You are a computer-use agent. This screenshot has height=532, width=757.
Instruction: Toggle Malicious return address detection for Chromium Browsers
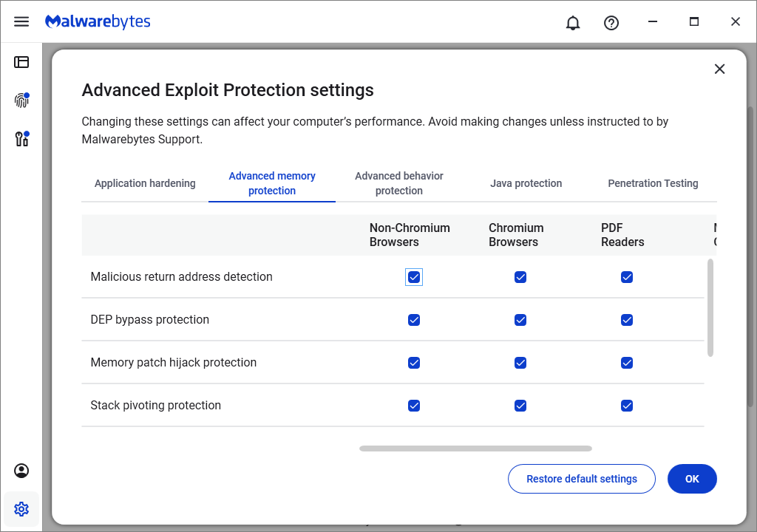click(520, 277)
